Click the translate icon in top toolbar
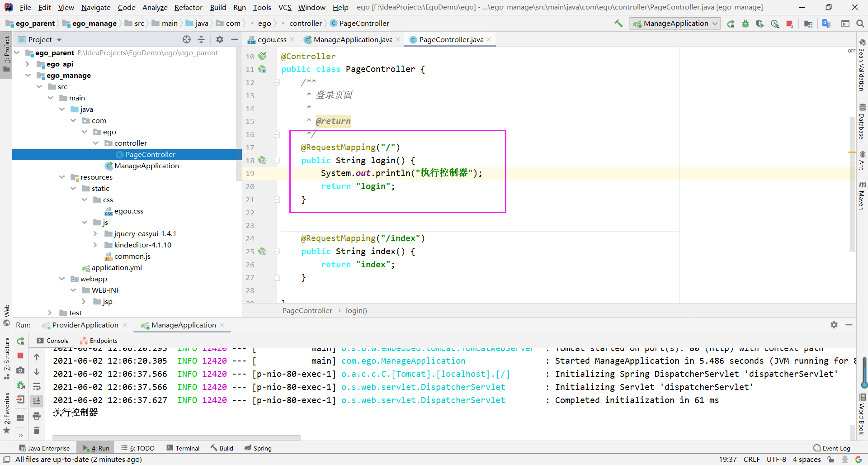 click(826, 24)
